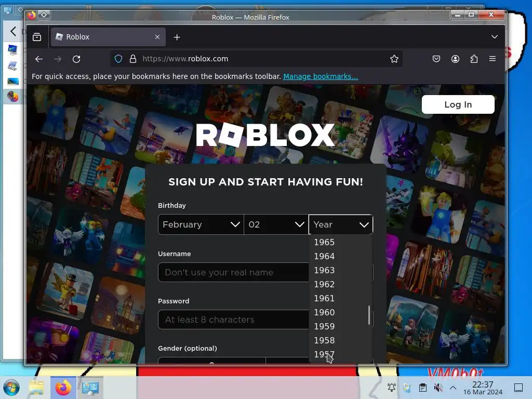Open the Save to Pocket icon
This screenshot has height=399, width=532.
[x=436, y=59]
